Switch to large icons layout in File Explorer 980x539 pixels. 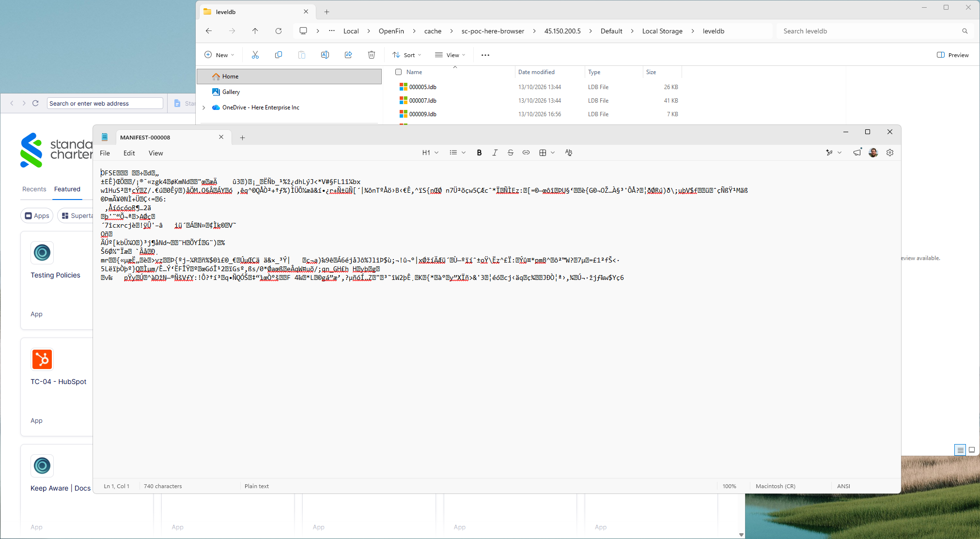[972, 450]
